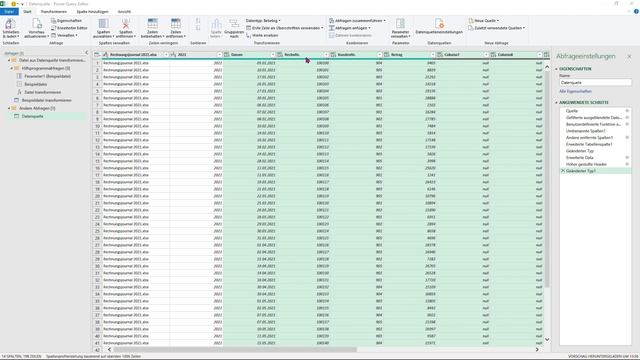Open Zuletzt verwendete Quellen dropdown
Image resolution: width=640 pixels, height=360 pixels.
(x=497, y=28)
